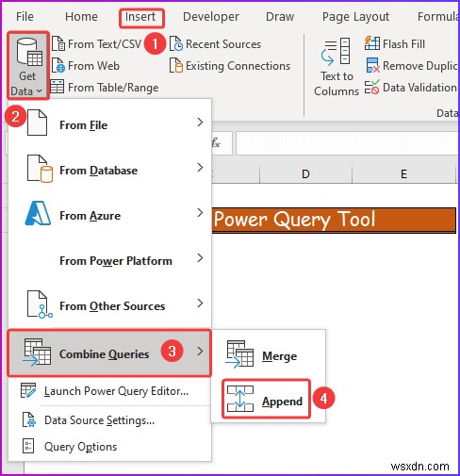Image resolution: width=460 pixels, height=476 pixels.
Task: Click the From Azure logo icon
Action: click(x=38, y=213)
